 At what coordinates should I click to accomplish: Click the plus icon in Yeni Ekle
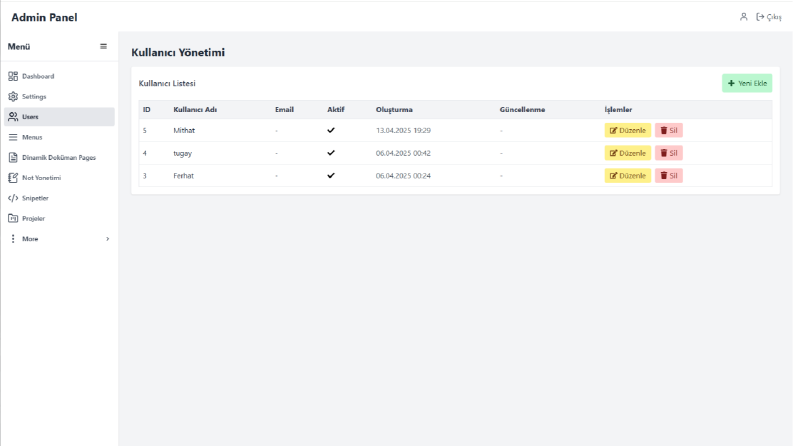point(731,83)
